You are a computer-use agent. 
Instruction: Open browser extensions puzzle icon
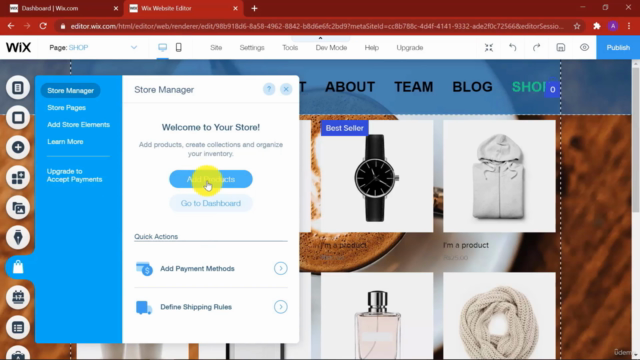pyautogui.click(x=597, y=26)
